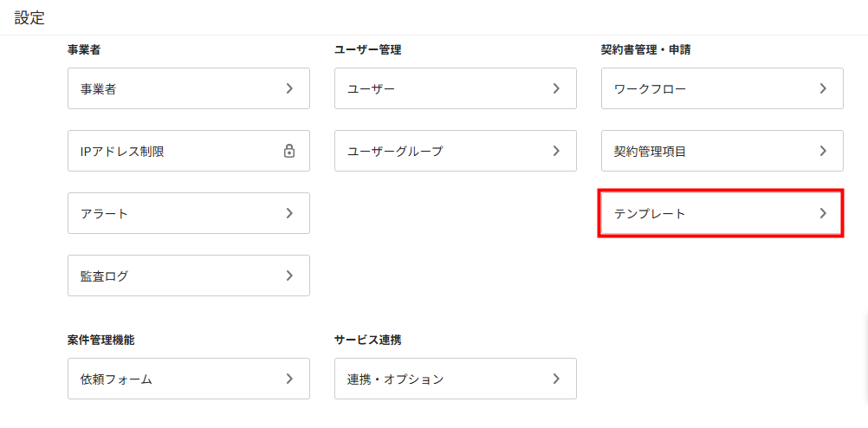This screenshot has height=428, width=868.
Task: Hit the chevron on the 監査ログ card
Action: pyautogui.click(x=289, y=276)
